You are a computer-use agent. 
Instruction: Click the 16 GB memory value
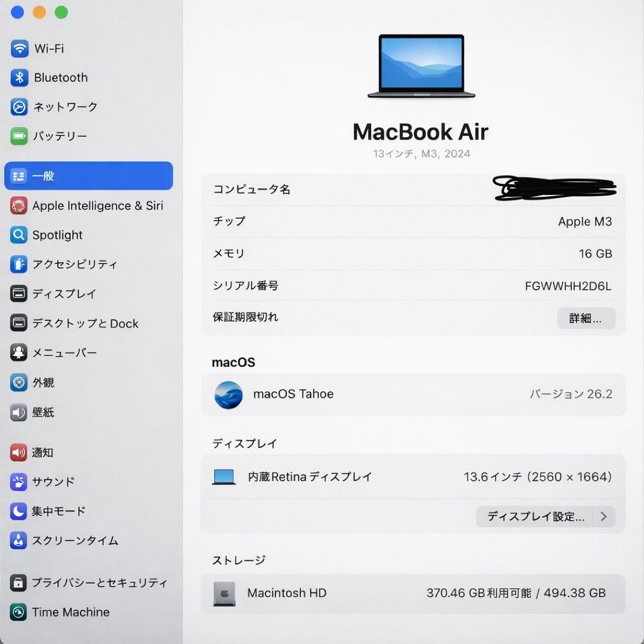coord(595,254)
